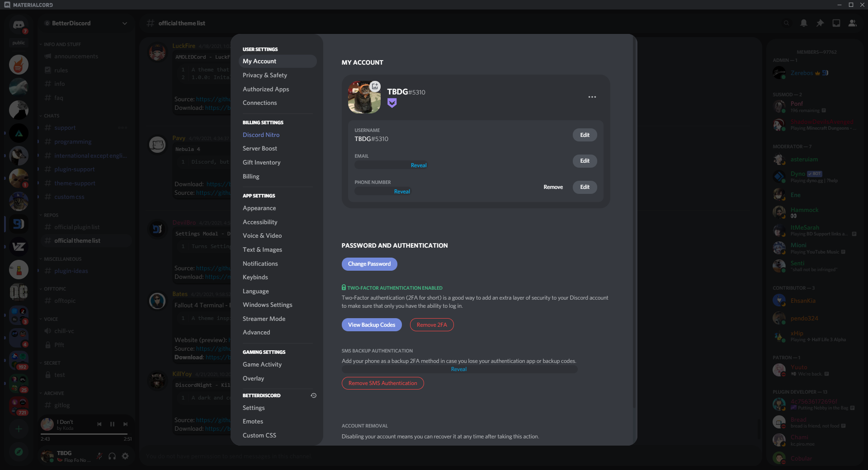Open user settings gear near TBDG
Image resolution: width=868 pixels, height=470 pixels.
point(125,456)
